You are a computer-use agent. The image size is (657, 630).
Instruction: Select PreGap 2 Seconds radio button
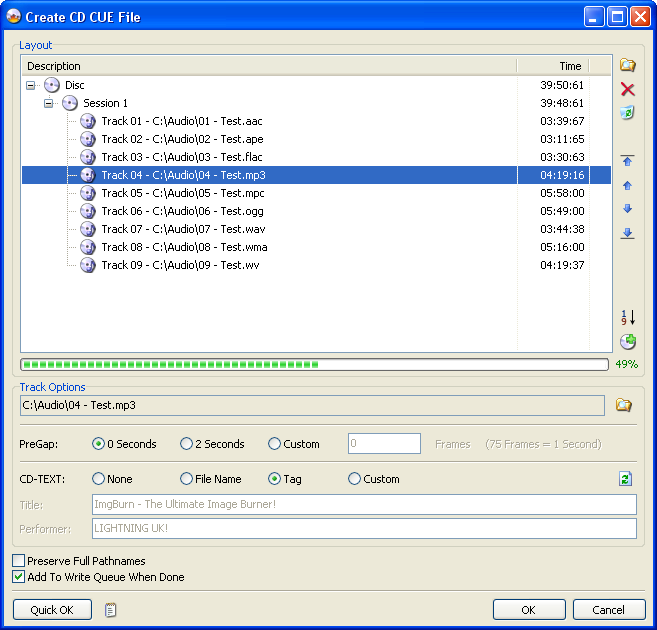(186, 444)
